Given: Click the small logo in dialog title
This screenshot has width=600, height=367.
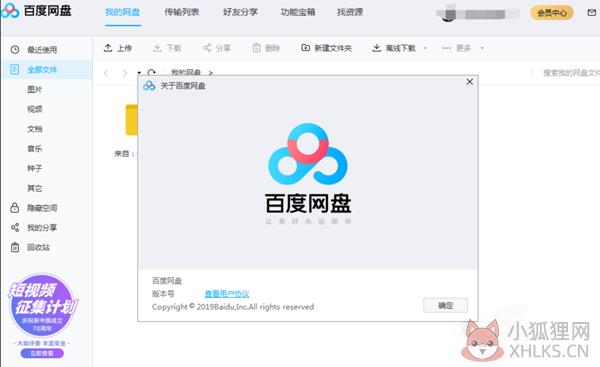Looking at the screenshot, I should tap(149, 86).
